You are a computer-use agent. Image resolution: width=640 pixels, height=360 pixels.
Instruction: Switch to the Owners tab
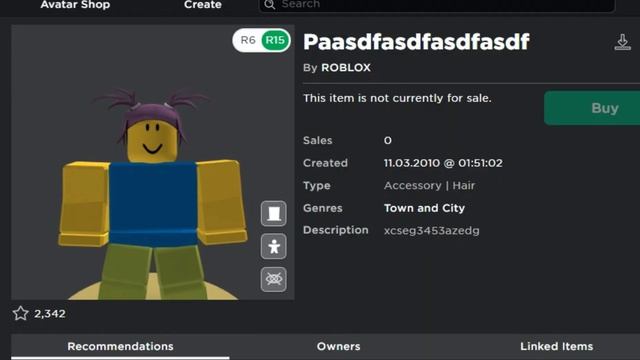click(x=338, y=346)
